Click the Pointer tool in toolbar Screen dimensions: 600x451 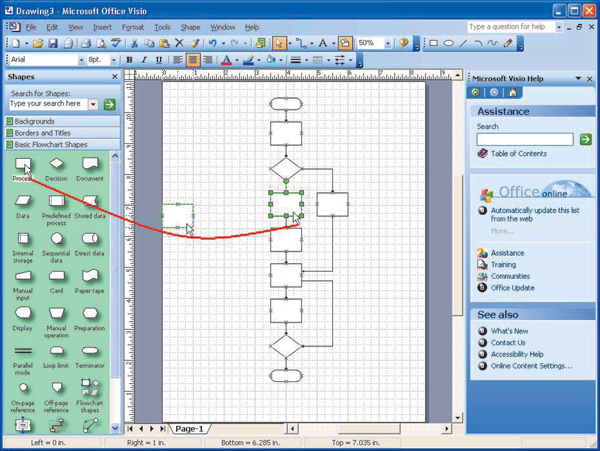pos(279,44)
